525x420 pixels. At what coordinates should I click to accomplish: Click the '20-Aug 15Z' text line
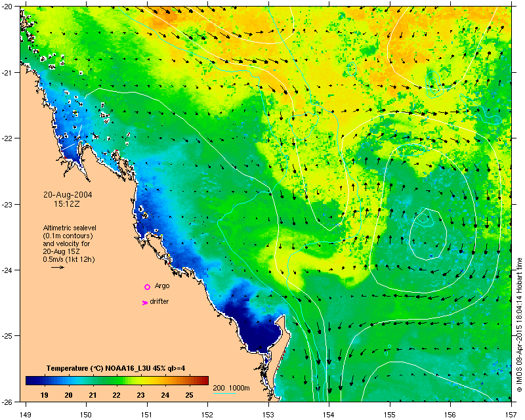click(61, 251)
